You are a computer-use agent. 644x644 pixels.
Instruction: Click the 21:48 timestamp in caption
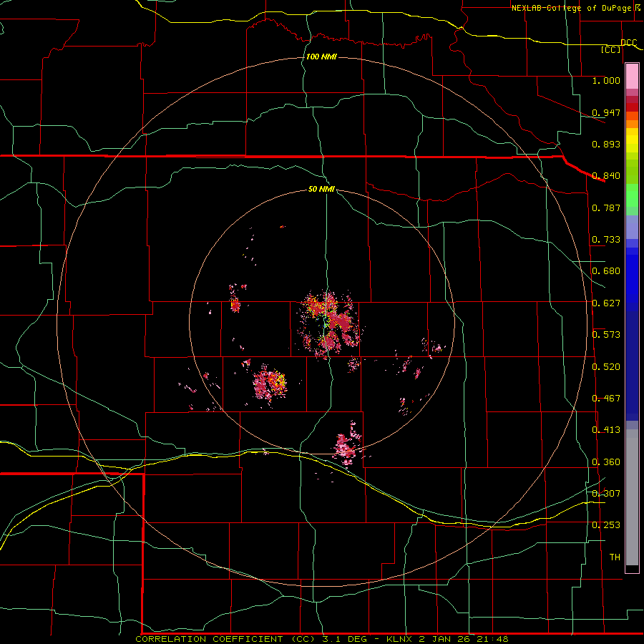[492, 639]
